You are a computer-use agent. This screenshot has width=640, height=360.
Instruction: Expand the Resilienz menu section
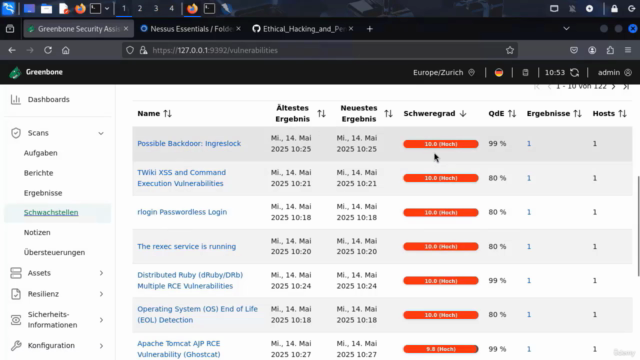[101, 294]
